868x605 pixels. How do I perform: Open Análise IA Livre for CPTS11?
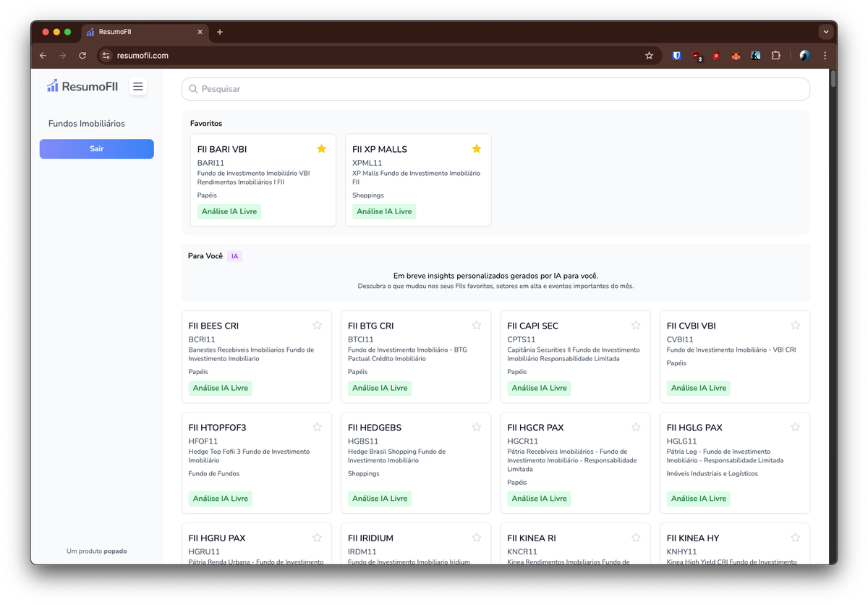[x=540, y=388]
